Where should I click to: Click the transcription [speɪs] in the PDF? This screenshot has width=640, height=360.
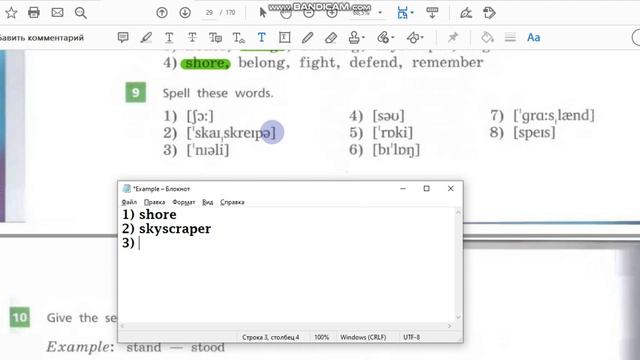tap(534, 133)
